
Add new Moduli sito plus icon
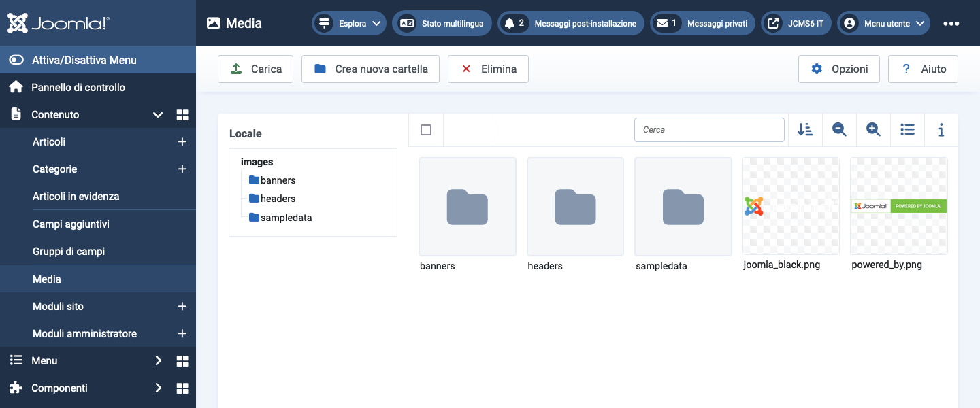click(x=182, y=307)
